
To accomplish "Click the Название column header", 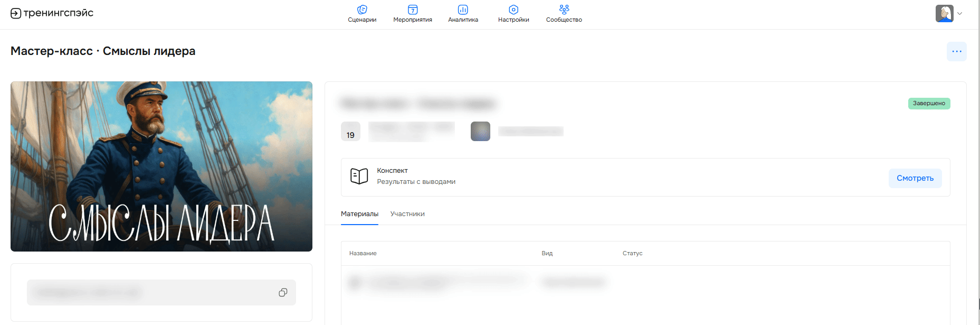I will coord(363,254).
